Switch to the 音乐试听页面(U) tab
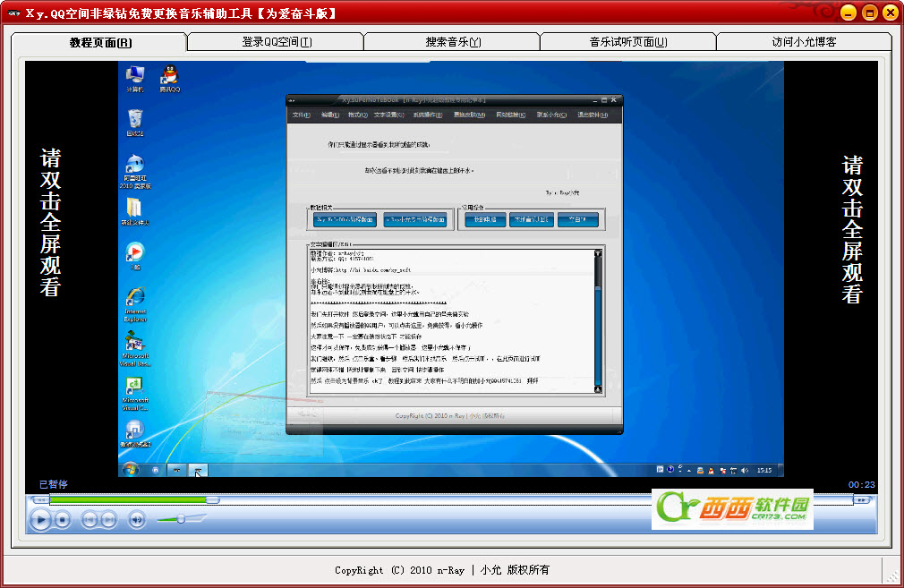Viewport: 904px width, 588px height. 627,41
